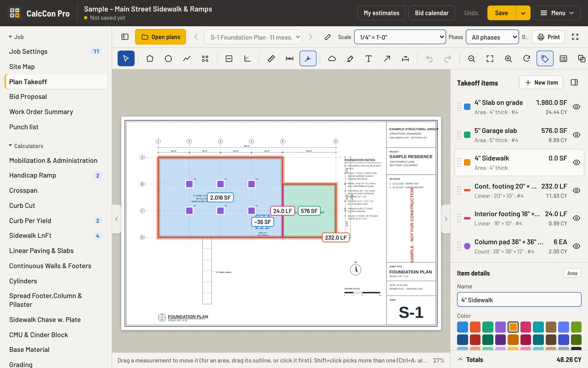
Task: Click the Open plans button
Action: tap(161, 37)
